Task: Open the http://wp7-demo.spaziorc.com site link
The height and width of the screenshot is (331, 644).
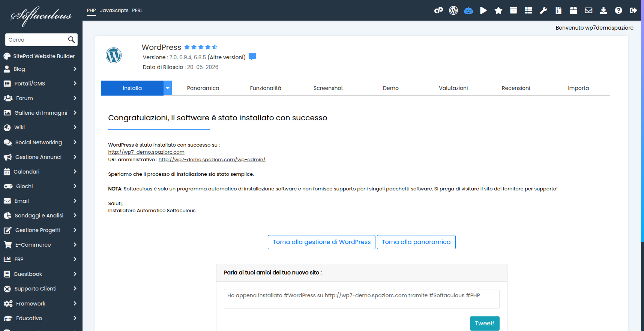Action: [x=146, y=152]
